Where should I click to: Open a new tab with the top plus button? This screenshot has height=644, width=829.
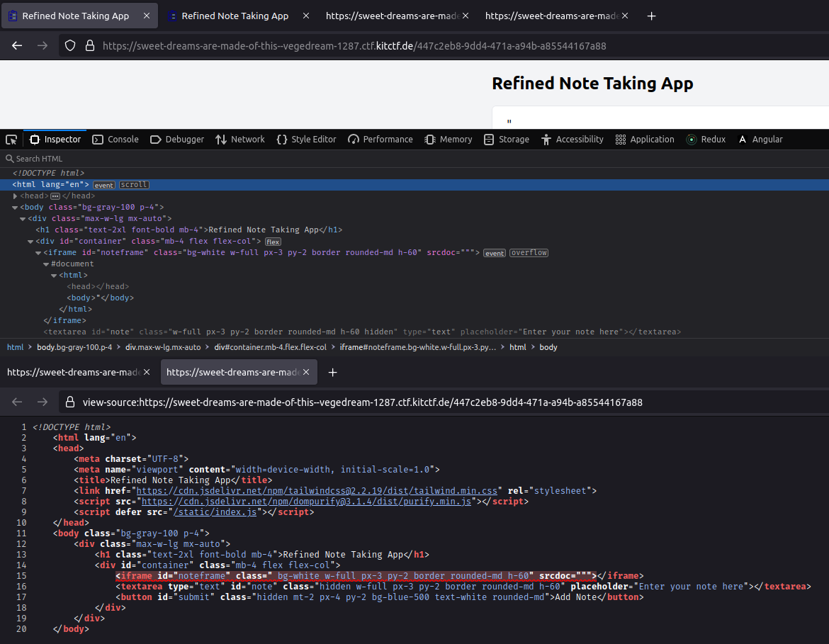[x=651, y=16]
